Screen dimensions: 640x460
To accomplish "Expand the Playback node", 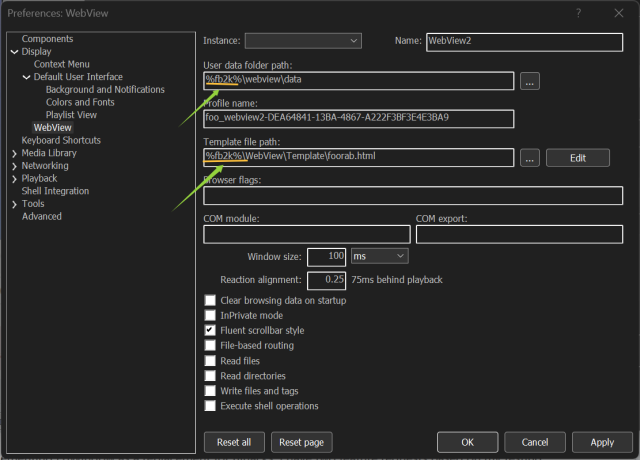I will (x=15, y=179).
